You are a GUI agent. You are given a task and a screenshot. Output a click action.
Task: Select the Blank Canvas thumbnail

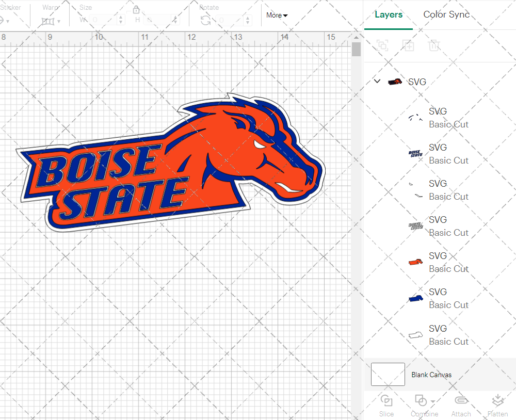(388, 374)
